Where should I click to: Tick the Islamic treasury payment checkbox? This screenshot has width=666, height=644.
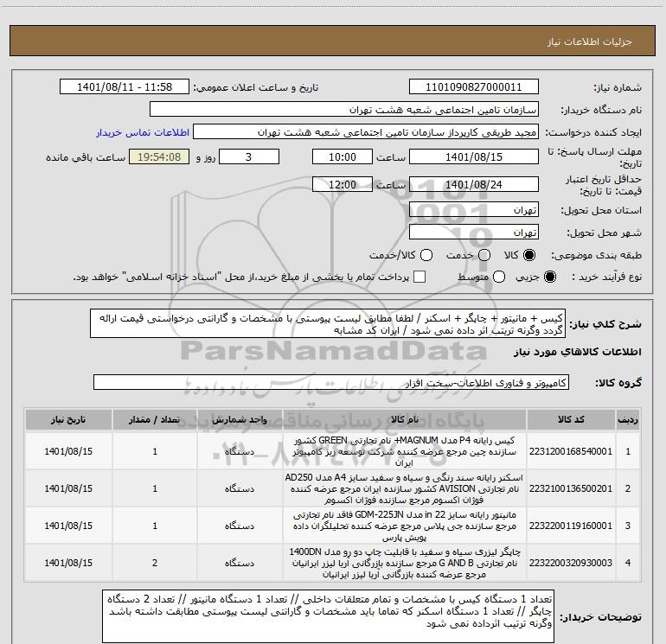pyautogui.click(x=419, y=277)
